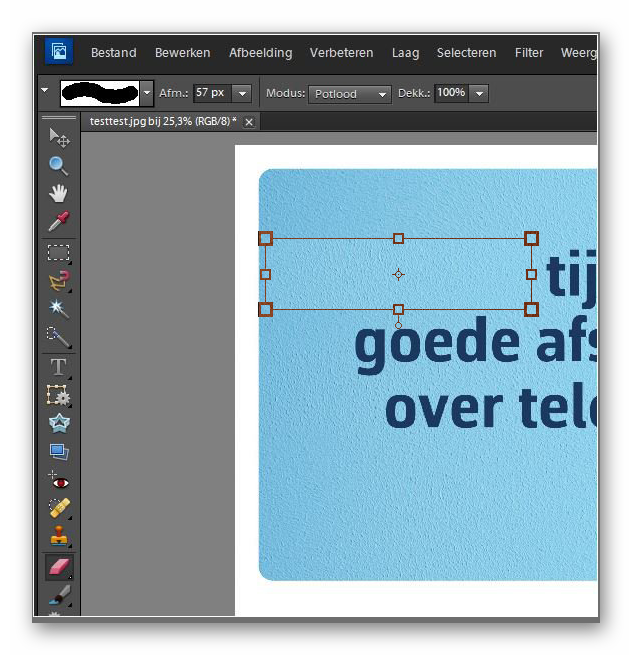Expand the Dekk. opacity dropdown arrow
Image resolution: width=632 pixels, height=655 pixels.
point(479,93)
